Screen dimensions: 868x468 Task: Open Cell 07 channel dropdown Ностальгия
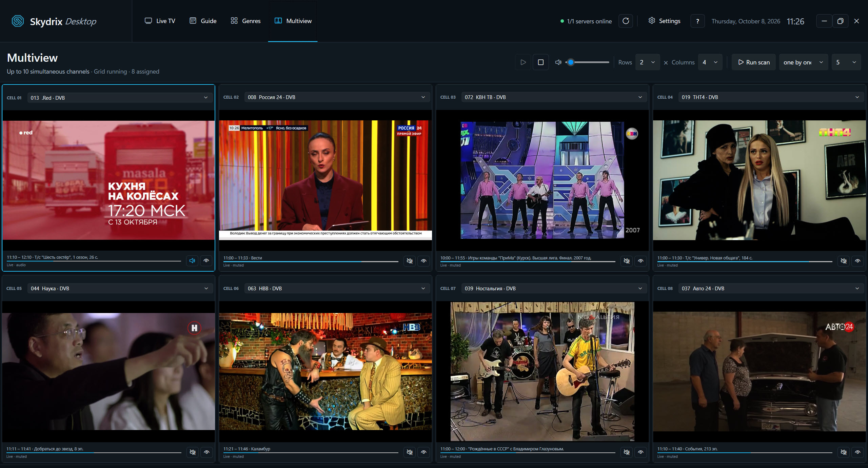(x=554, y=288)
